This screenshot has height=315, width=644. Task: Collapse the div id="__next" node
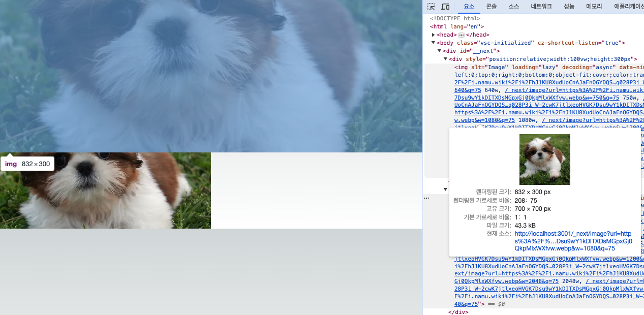[439, 51]
